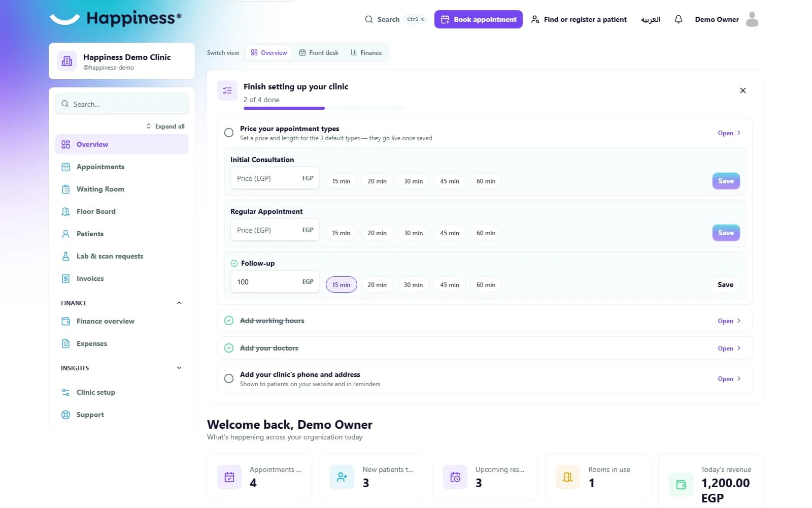Image resolution: width=812 pixels, height=508 pixels.
Task: Click Expand all in sidebar
Action: point(165,126)
